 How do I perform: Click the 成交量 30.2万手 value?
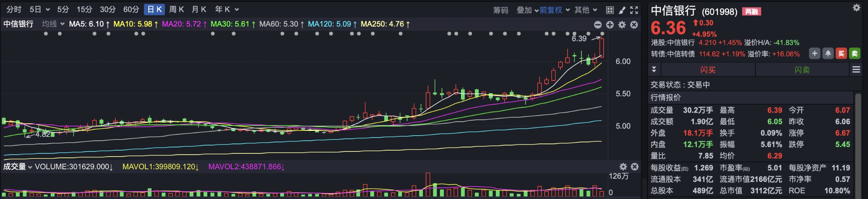[698, 110]
